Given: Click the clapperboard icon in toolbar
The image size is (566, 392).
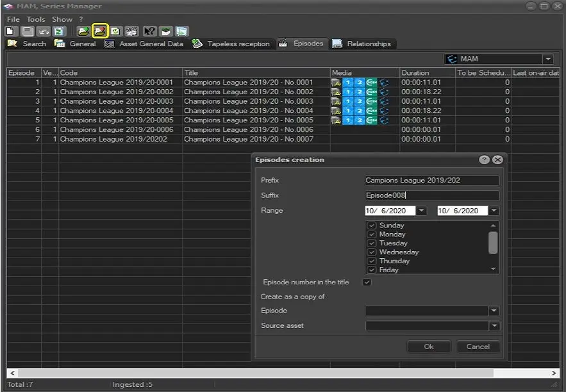Looking at the screenshot, I should tap(131, 31).
